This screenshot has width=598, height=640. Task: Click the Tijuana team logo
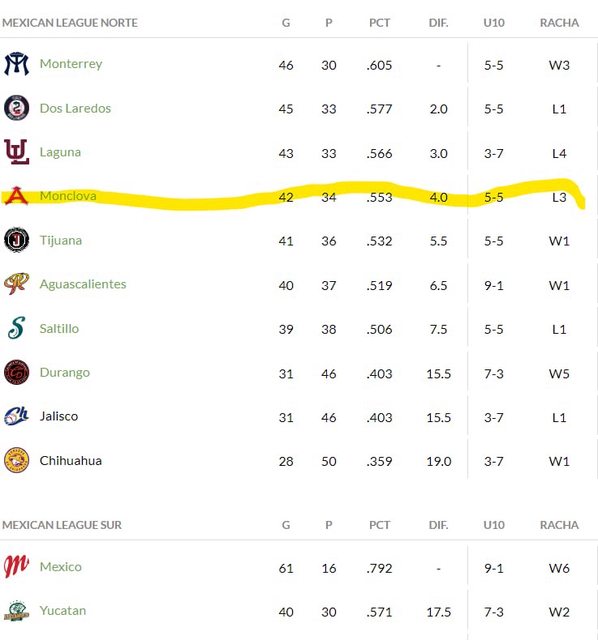click(16, 240)
